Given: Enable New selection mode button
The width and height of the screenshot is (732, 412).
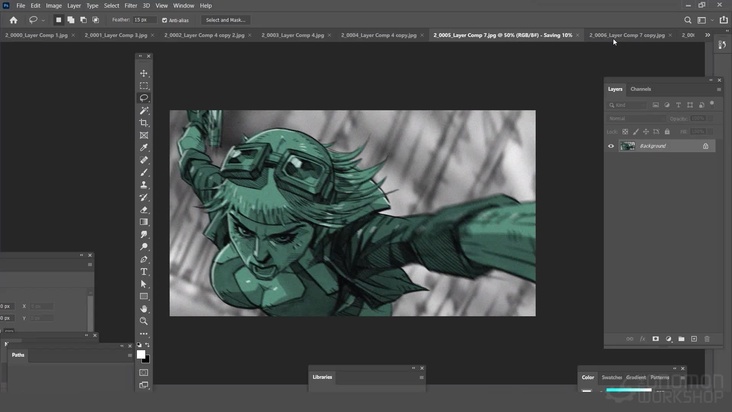Looking at the screenshot, I should pyautogui.click(x=58, y=20).
